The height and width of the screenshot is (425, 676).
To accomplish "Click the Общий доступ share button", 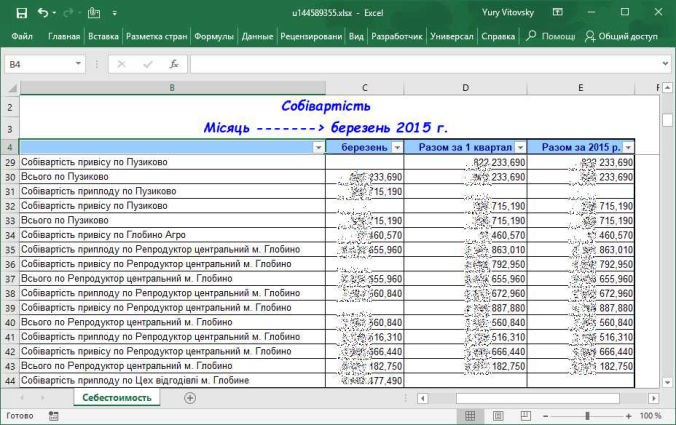I will pos(620,36).
